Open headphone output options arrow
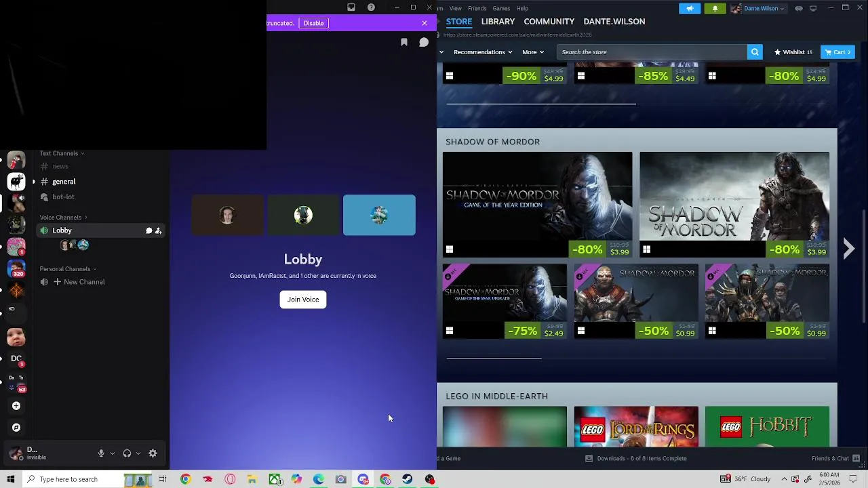Image resolution: width=868 pixels, height=488 pixels. pos(138,453)
